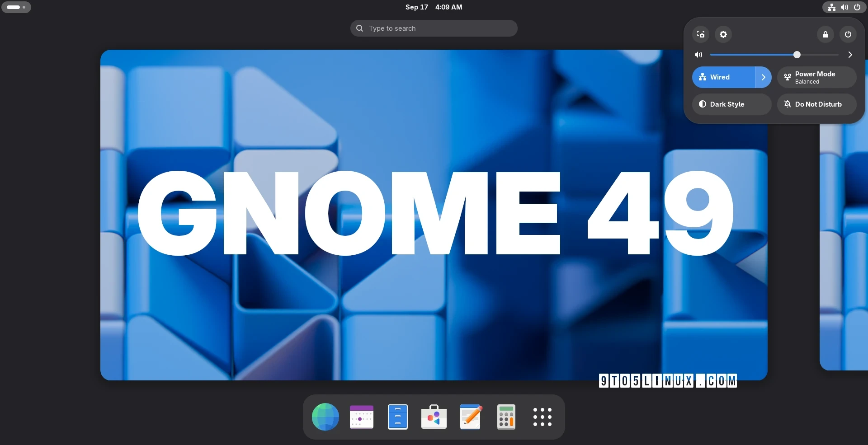Take a screenshot from quick settings
Viewport: 868px width, 445px height.
click(701, 34)
